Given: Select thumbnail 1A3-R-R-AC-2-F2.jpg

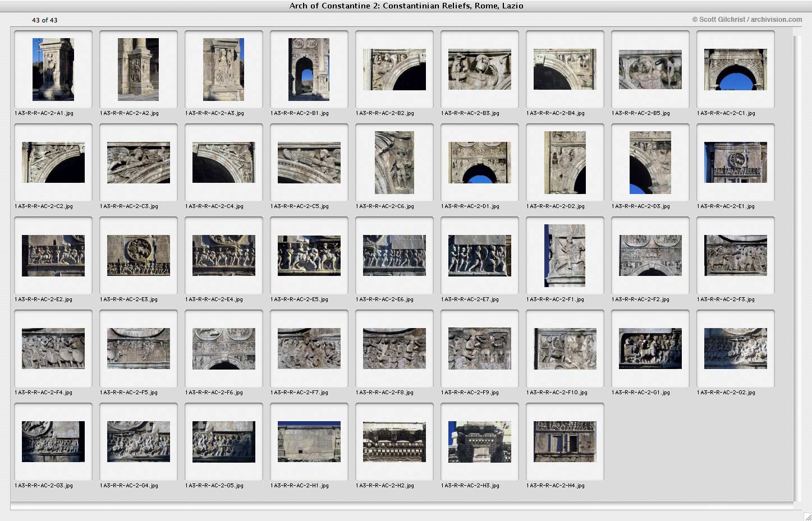Looking at the screenshot, I should (x=650, y=256).
